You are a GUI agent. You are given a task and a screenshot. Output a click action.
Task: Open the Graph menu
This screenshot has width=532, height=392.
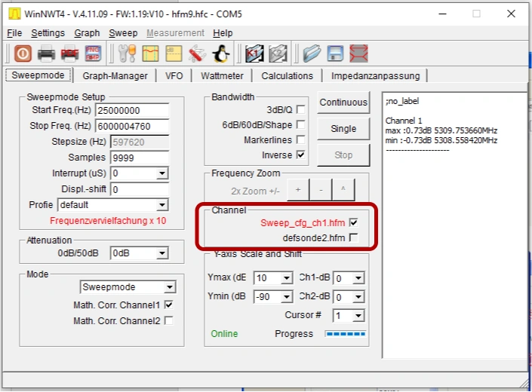coord(87,33)
